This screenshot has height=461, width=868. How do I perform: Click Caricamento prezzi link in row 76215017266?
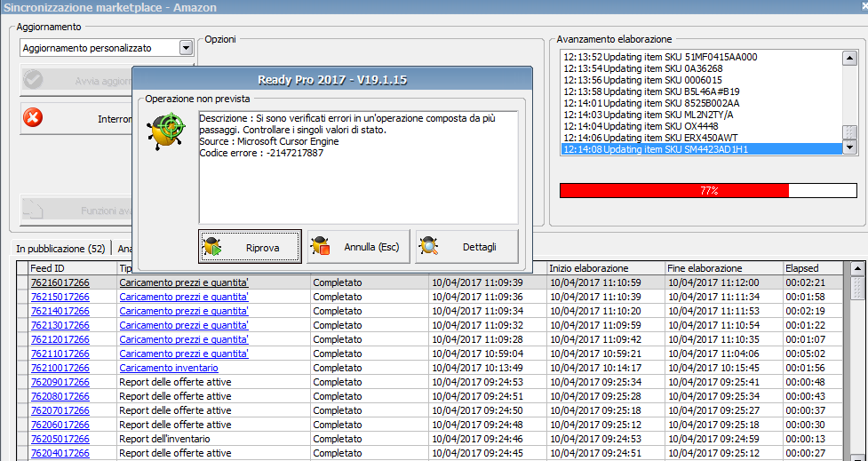tap(184, 298)
